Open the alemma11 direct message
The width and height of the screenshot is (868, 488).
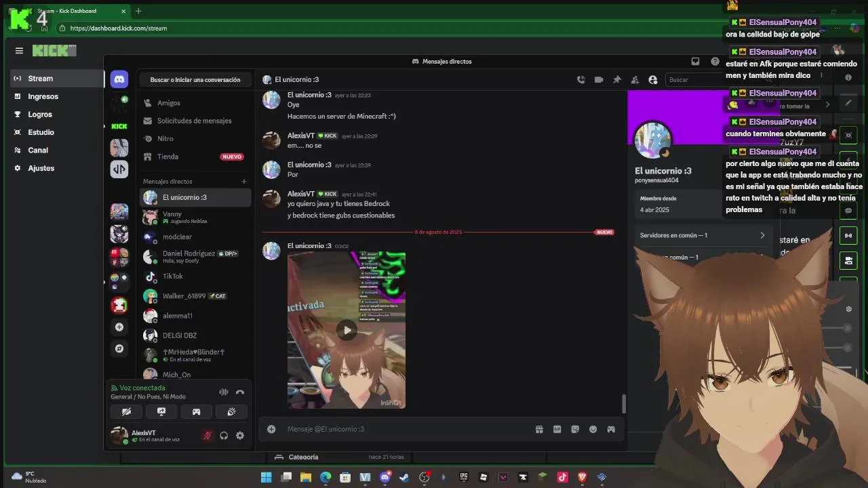pyautogui.click(x=196, y=316)
